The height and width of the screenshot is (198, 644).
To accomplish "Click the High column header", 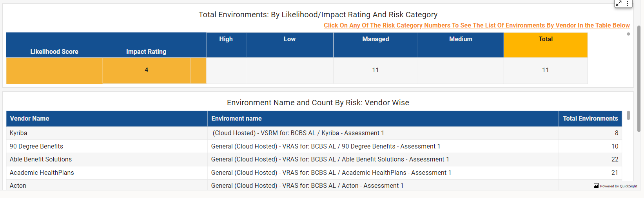I will (226, 45).
